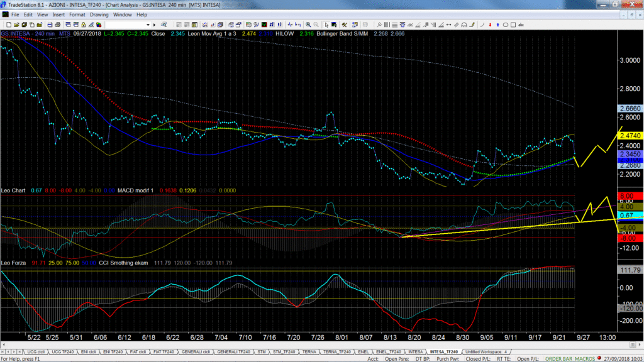
Task: Open the View menu
Action: (x=42, y=15)
